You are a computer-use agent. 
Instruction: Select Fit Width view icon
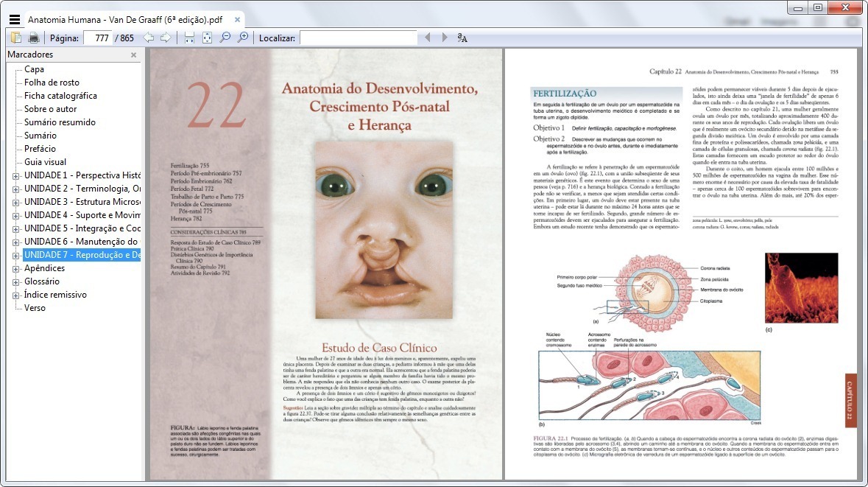[x=189, y=38]
